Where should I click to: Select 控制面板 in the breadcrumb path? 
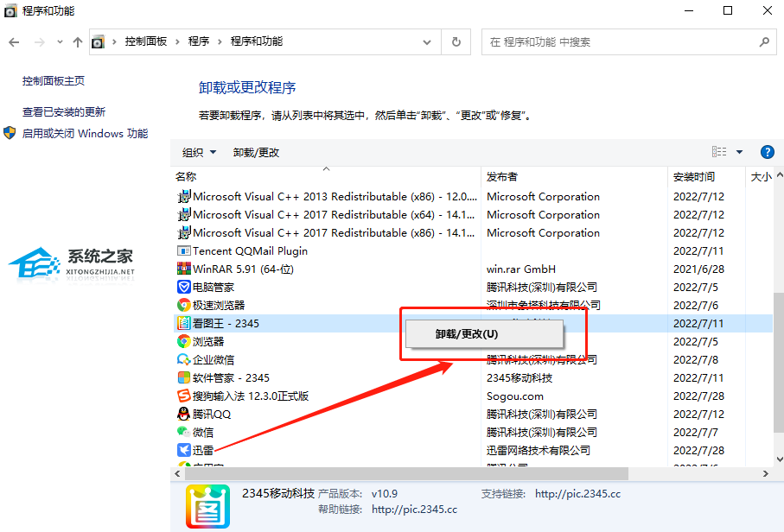tap(145, 41)
